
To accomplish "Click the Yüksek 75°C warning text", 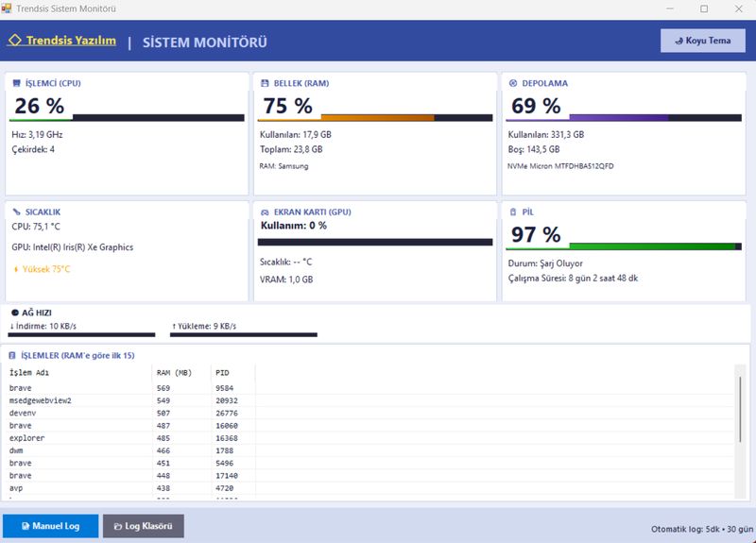I will tap(45, 269).
